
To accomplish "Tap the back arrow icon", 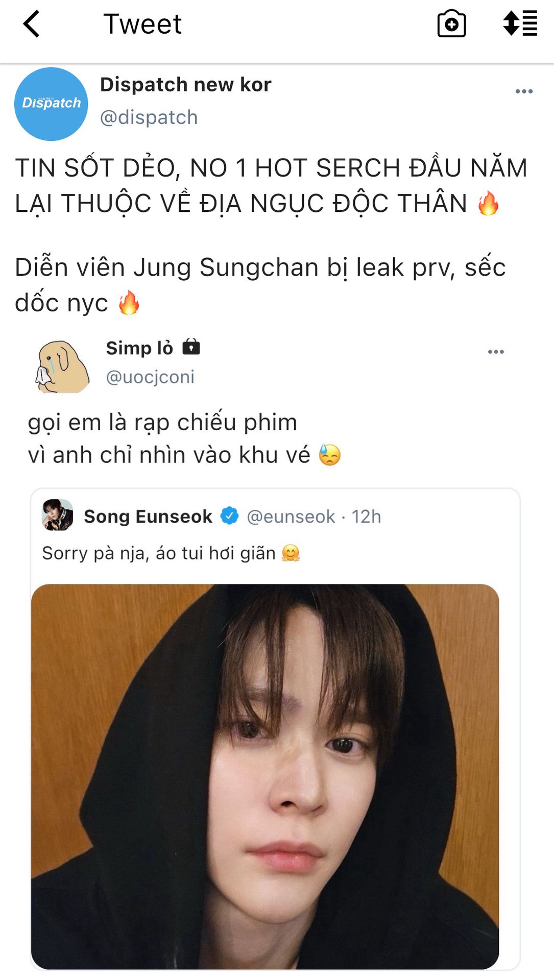I will (x=32, y=24).
